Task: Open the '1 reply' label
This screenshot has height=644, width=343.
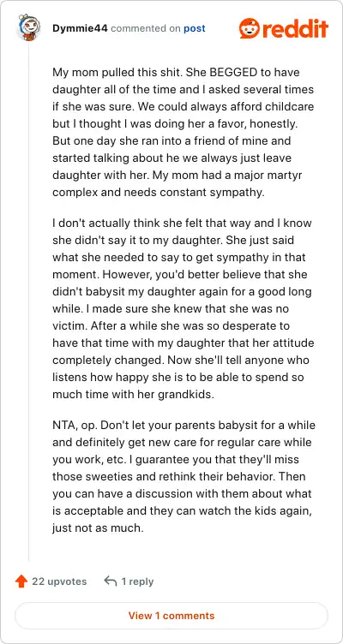Action: coord(137,581)
